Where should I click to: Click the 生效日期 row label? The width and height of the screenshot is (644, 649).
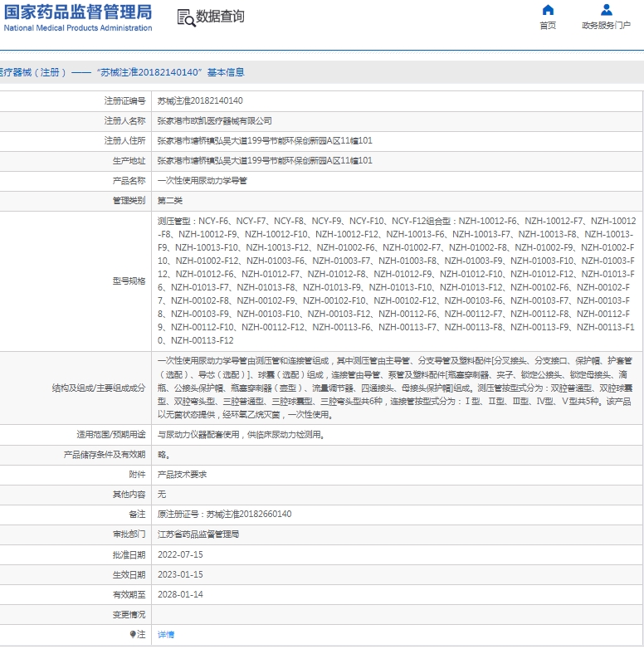(129, 574)
